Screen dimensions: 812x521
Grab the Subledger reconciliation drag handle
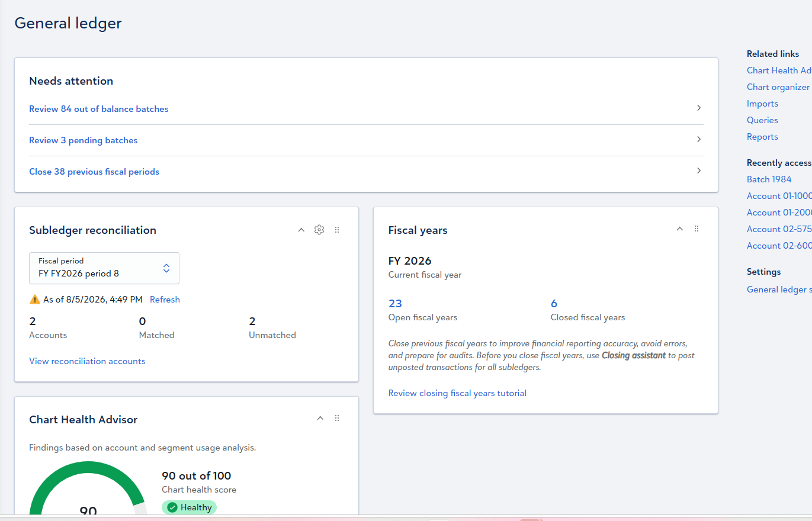click(337, 230)
